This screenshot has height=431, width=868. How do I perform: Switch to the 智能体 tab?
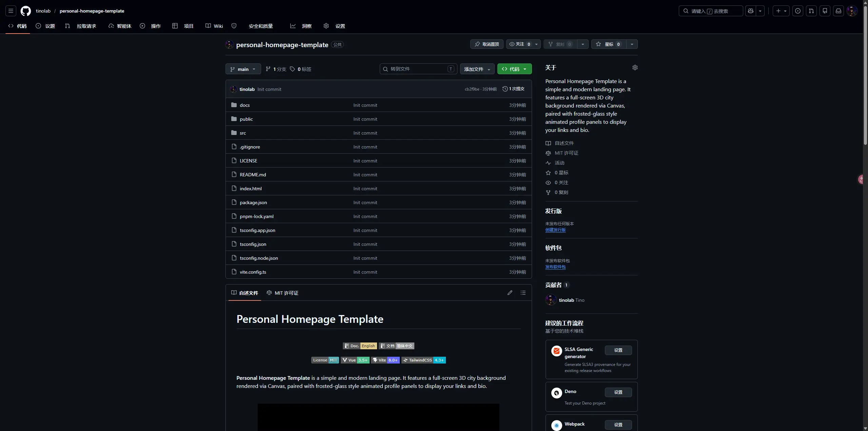[x=120, y=26]
